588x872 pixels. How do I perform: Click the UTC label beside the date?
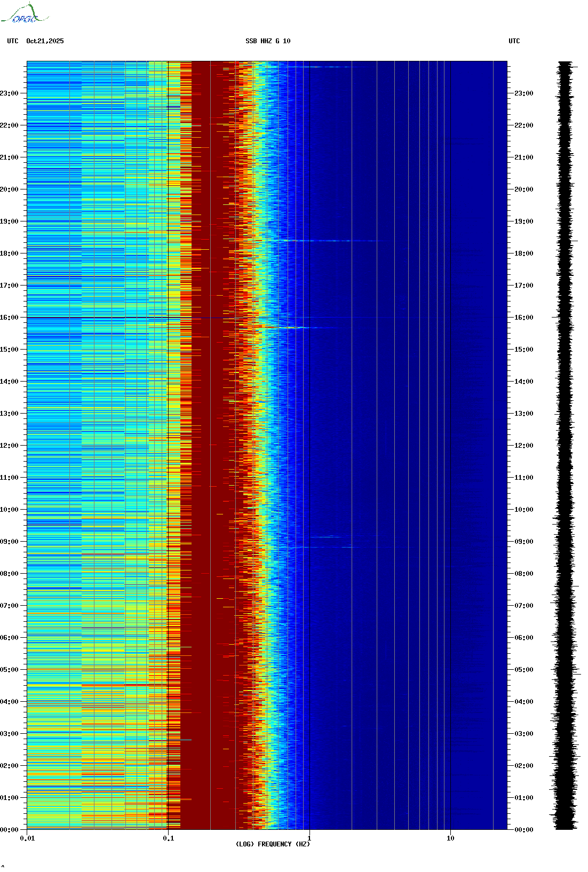point(13,41)
